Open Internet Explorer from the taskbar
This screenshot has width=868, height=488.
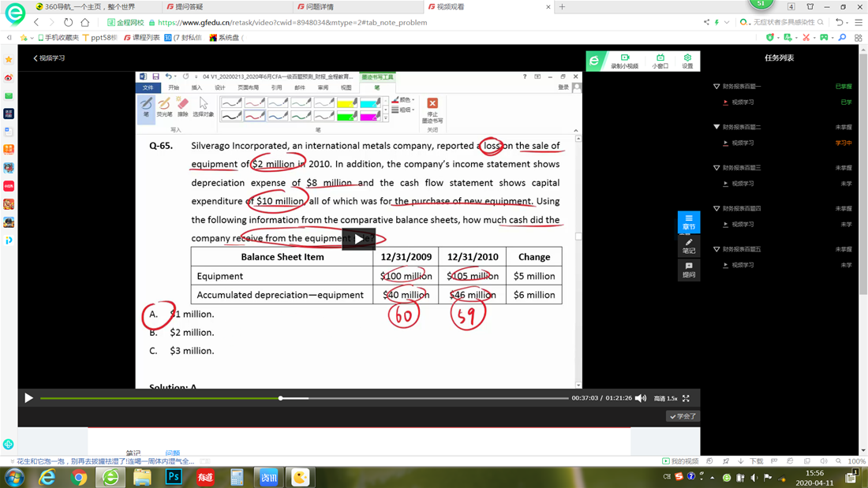click(47, 477)
